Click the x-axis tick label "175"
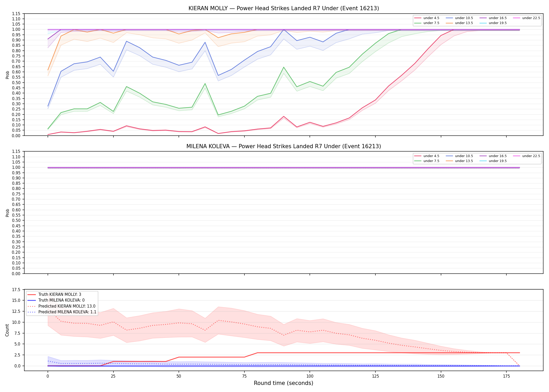Image resolution: width=549 pixels, height=392 pixels. 506,376
